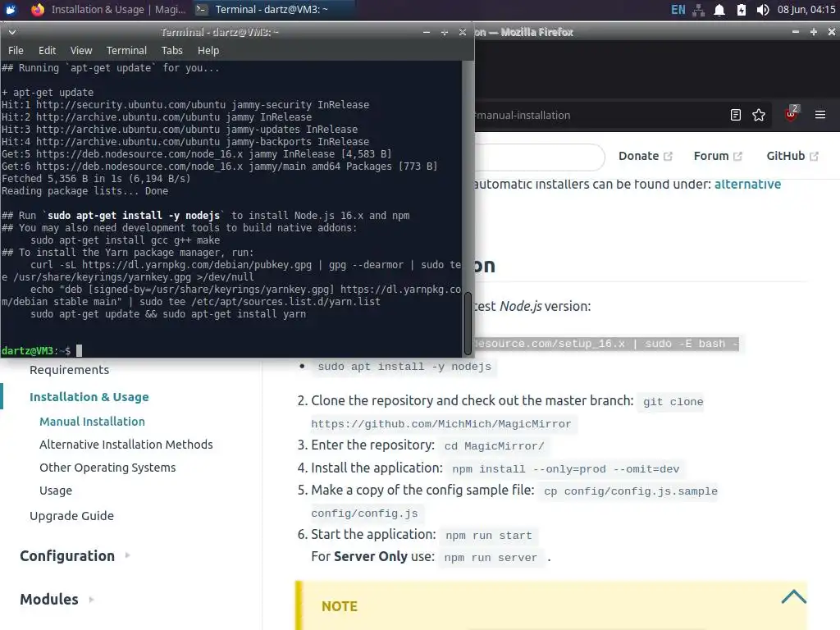Screen dimensions: 840x630
Task: Open the terminal Help menu
Action: pos(208,50)
